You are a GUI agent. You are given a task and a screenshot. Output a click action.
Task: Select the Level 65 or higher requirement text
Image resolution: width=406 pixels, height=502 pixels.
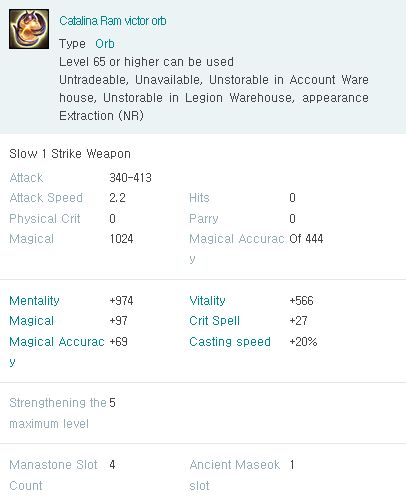(146, 62)
